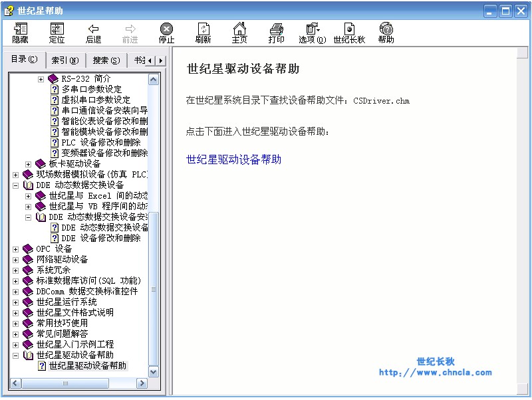The width and height of the screenshot is (532, 400).
Task: Expand the OPC 设备 node
Action: tap(15, 249)
